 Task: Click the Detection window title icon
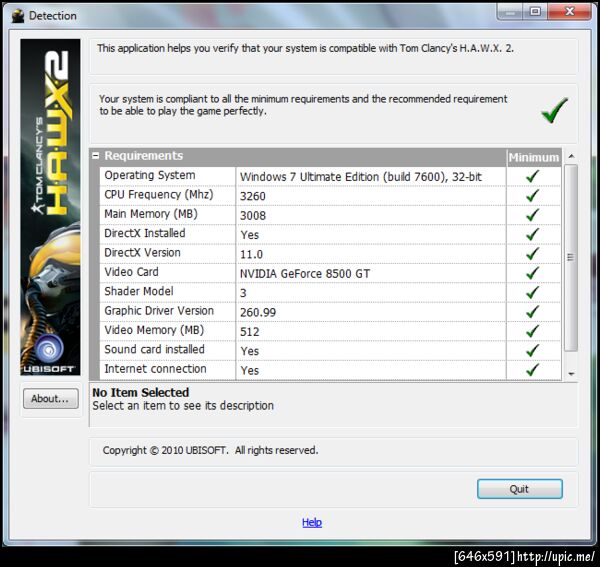point(18,16)
